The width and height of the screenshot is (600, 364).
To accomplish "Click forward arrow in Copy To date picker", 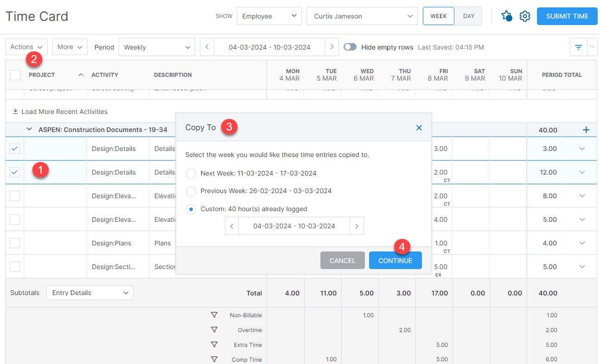I will pos(357,226).
